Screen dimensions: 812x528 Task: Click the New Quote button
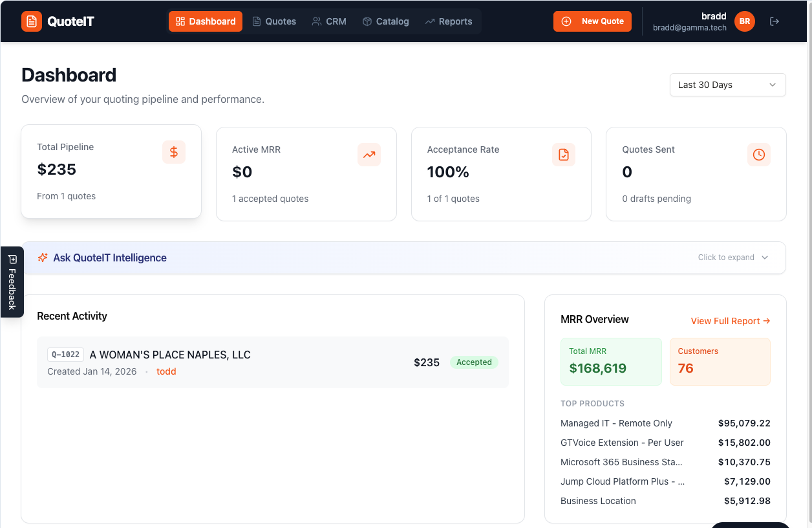pyautogui.click(x=592, y=21)
